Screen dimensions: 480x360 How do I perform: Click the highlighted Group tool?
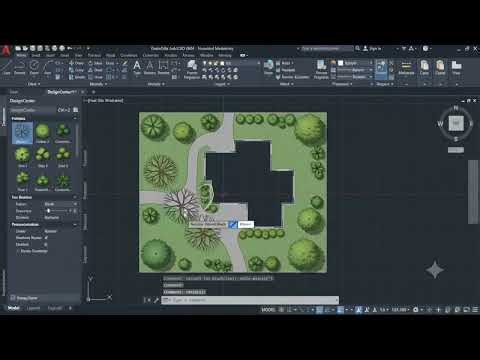[x=381, y=69]
